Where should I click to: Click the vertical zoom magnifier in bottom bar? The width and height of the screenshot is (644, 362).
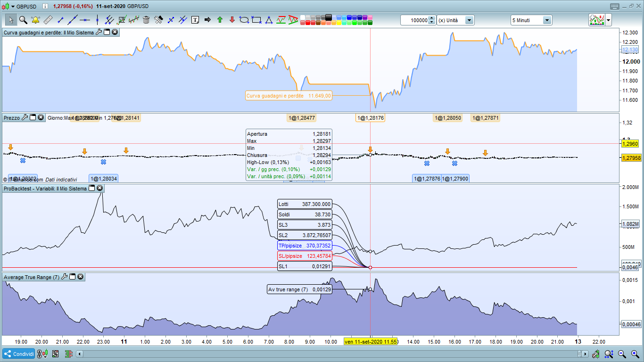click(x=609, y=354)
